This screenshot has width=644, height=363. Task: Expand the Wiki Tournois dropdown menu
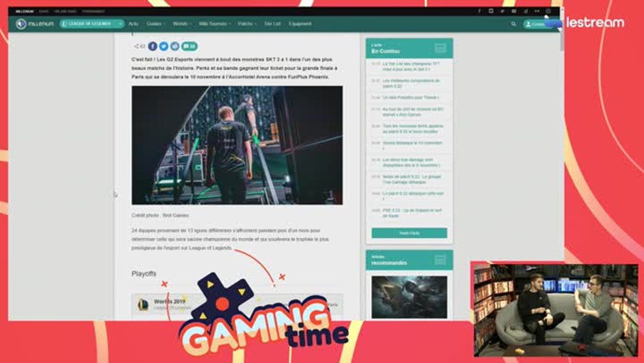pyautogui.click(x=214, y=24)
